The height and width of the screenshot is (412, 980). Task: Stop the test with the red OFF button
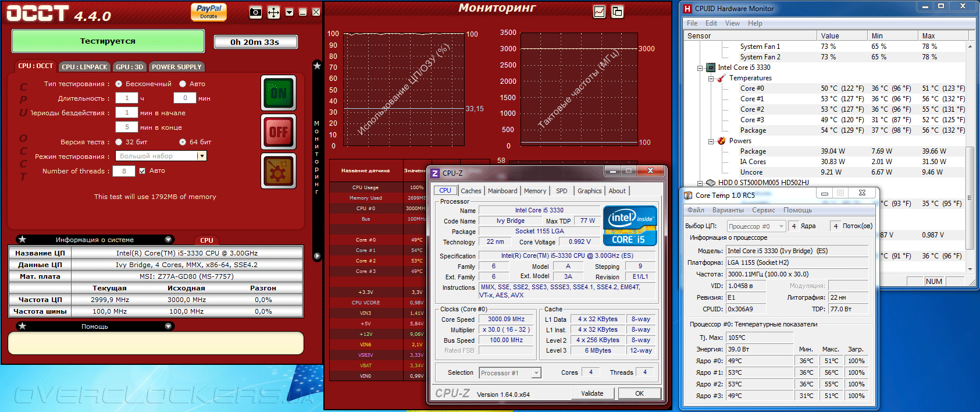click(x=279, y=132)
